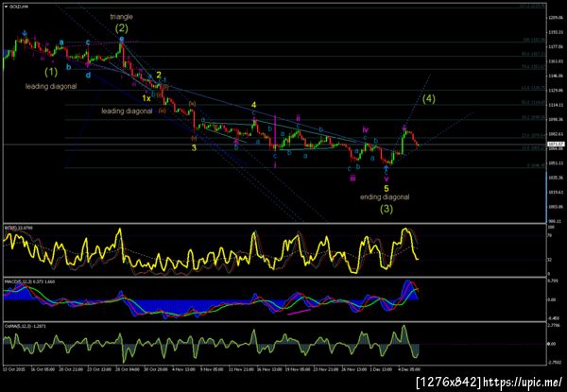This screenshot has width=567, height=392.
Task: Select the cyan d label of the triangle
Action: [x=88, y=76]
